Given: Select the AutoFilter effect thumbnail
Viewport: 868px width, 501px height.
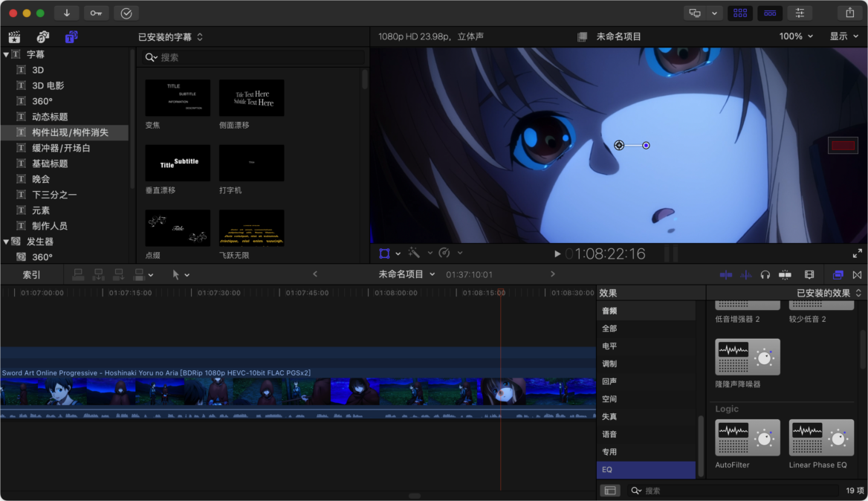Looking at the screenshot, I should [x=748, y=438].
